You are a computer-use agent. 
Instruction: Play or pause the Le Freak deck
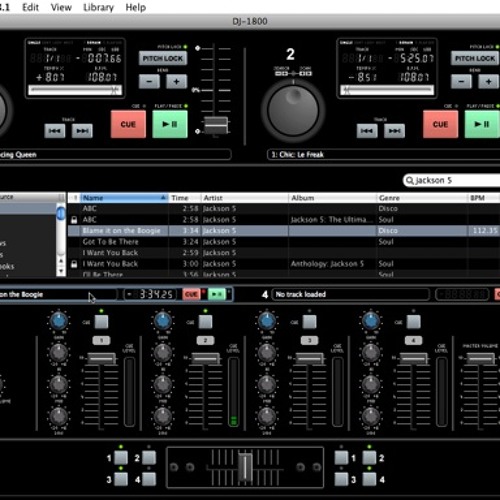482,124
